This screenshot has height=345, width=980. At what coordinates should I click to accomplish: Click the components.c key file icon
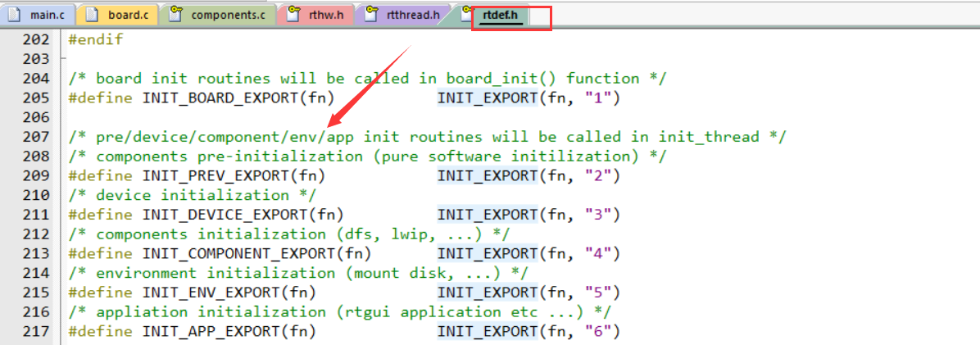tap(175, 14)
